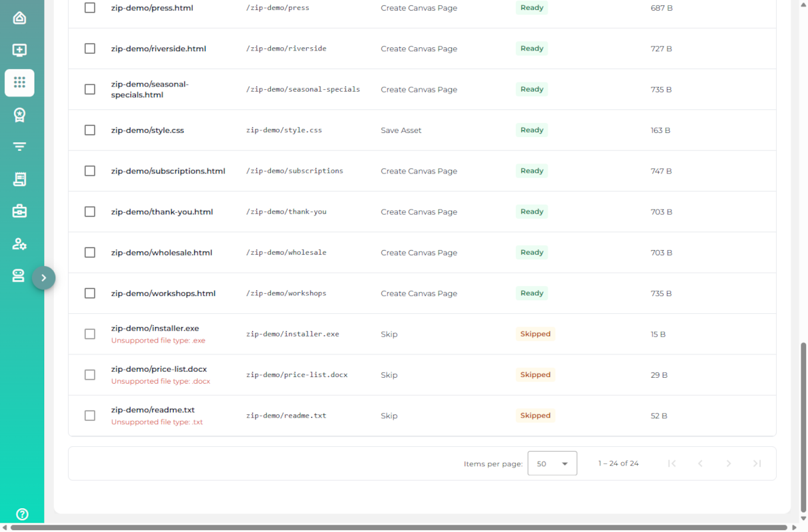
Task: Go to the first page of results
Action: 672,464
